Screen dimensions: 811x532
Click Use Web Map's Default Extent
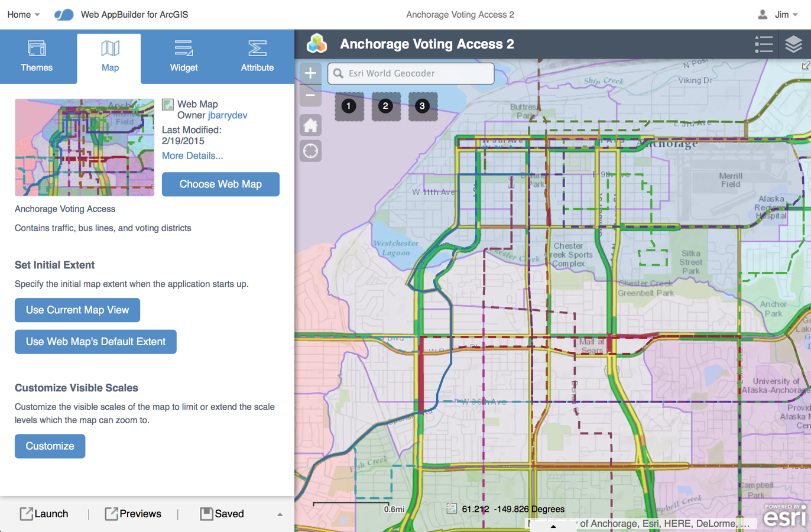pos(96,342)
